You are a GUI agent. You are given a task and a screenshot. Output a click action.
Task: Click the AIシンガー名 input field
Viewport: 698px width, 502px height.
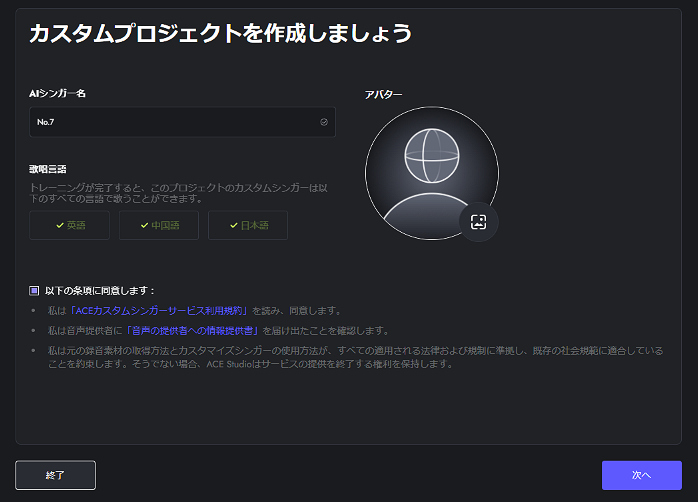(175, 122)
